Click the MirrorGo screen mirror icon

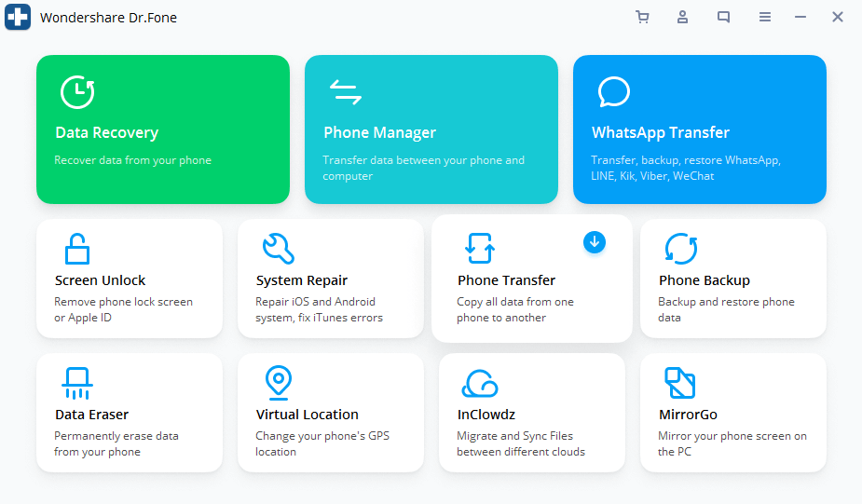[x=680, y=383]
